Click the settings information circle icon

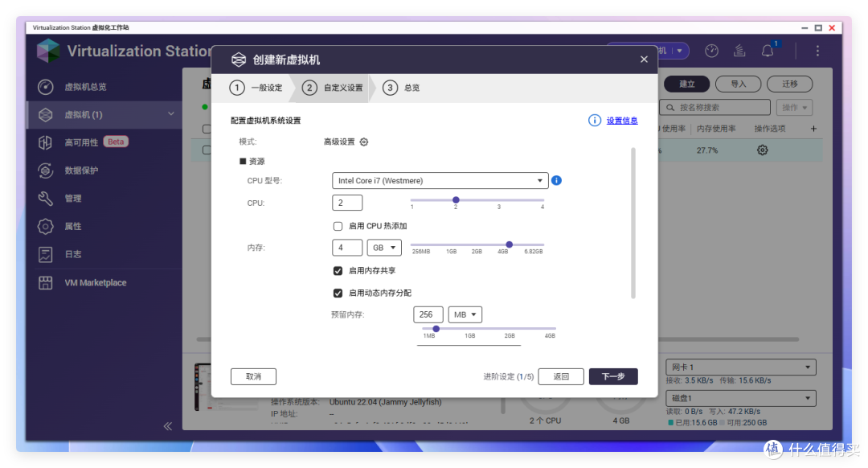coord(594,120)
